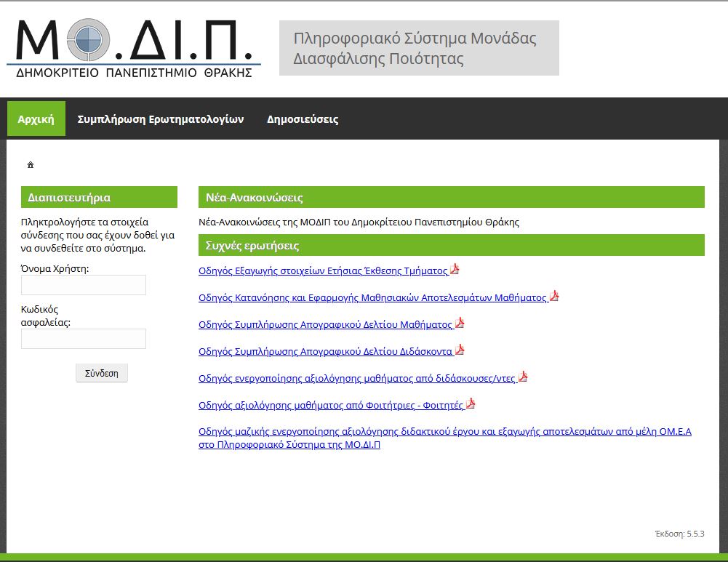Open Οδηγός Κατανόησης και Εφαρμογής Μαθησιακών Αποτελεσμάτων
Image resolution: width=728 pixels, height=562 pixels.
tap(372, 297)
